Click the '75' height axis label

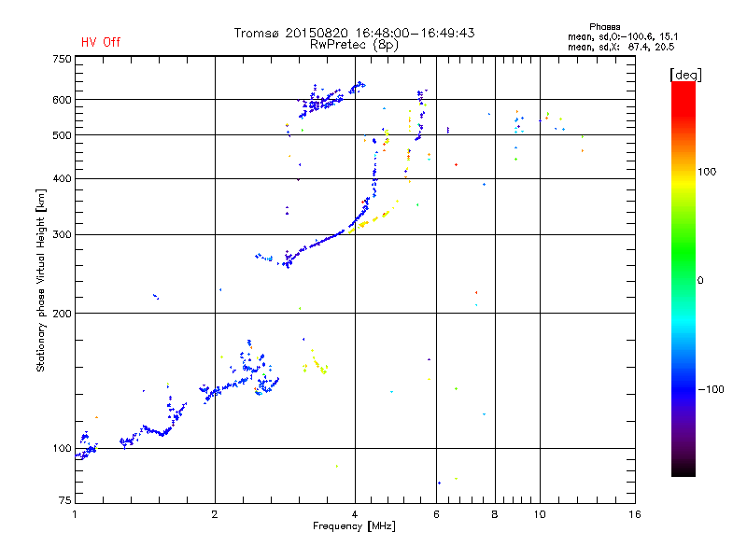(65, 500)
